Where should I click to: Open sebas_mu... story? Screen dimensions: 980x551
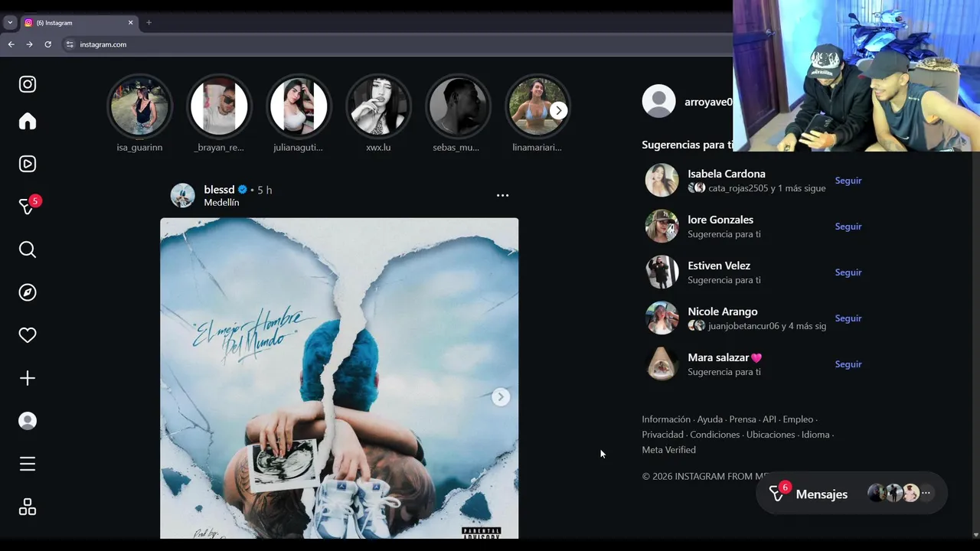458,106
